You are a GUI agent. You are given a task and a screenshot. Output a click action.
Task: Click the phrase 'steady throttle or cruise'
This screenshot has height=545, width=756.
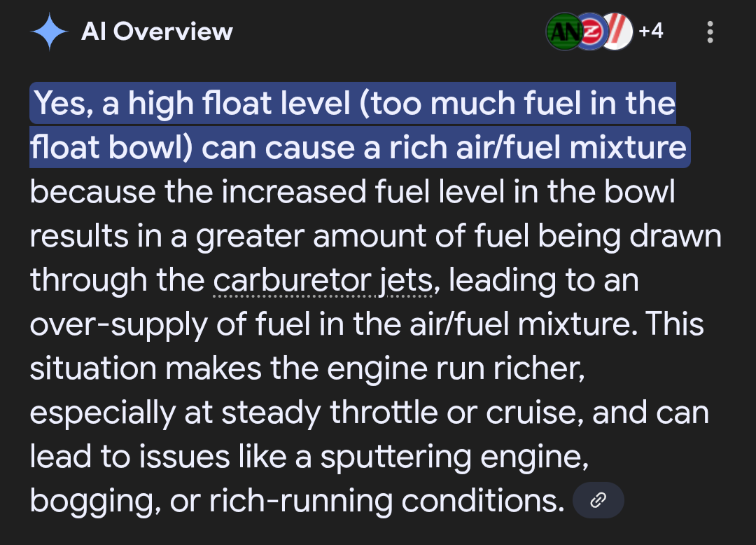pos(384,413)
